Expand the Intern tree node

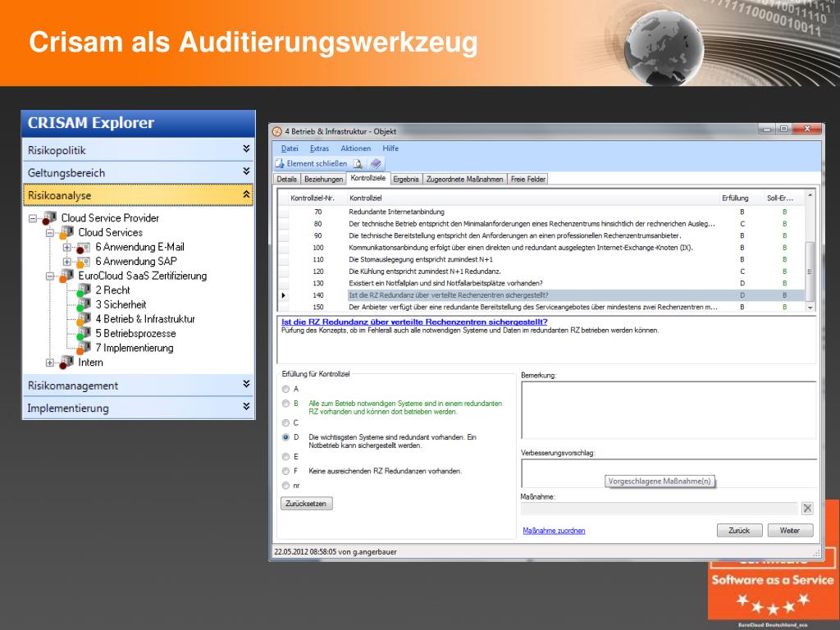point(50,363)
